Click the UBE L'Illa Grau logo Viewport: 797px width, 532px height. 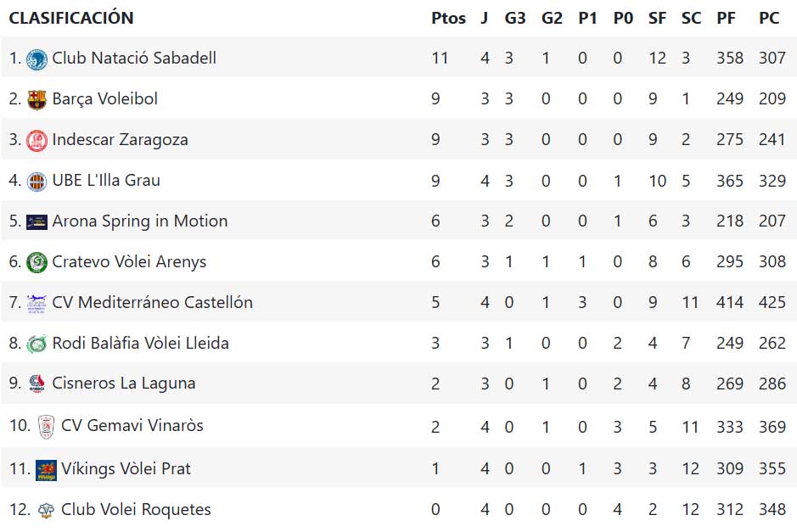point(36,181)
